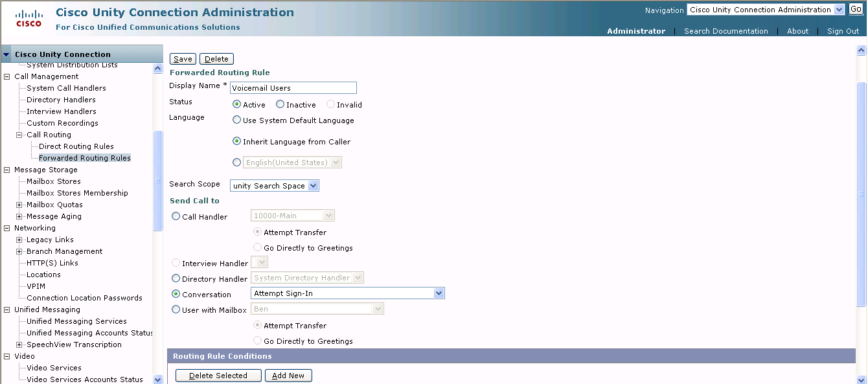
Task: Open Interview Handlers in sidebar
Action: click(62, 111)
